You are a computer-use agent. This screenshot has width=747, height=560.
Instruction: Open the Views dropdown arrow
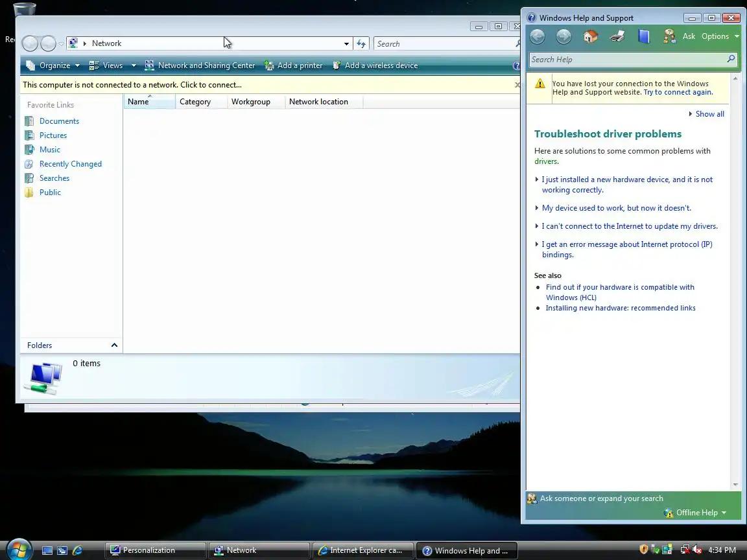click(x=134, y=65)
